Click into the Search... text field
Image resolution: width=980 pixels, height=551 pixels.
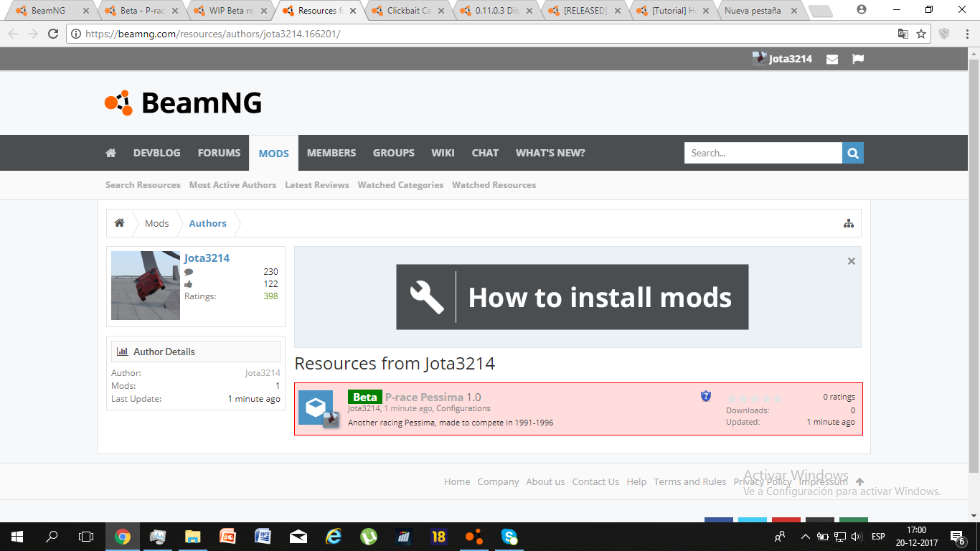[x=763, y=153]
